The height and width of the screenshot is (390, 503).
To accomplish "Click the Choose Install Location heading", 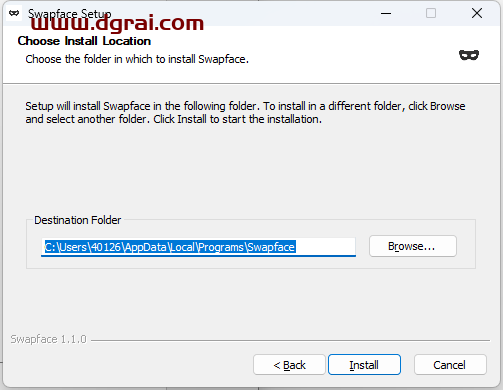I will tap(84, 41).
